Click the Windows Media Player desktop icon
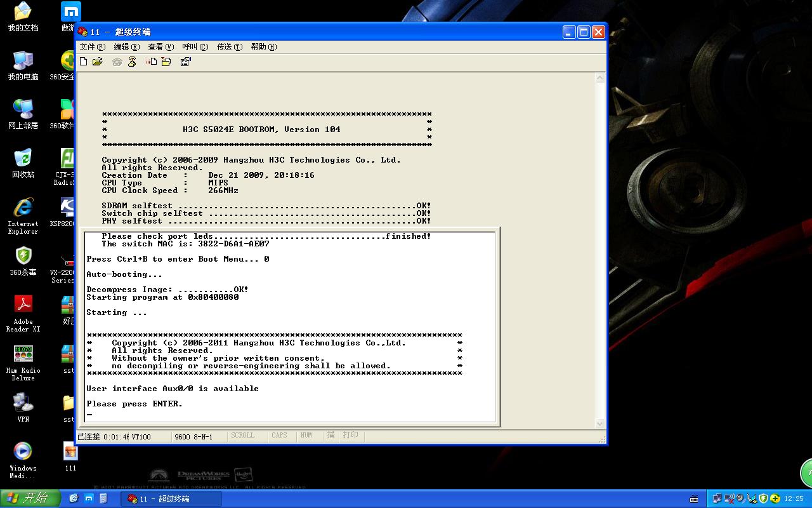The image size is (812, 508). [x=23, y=460]
